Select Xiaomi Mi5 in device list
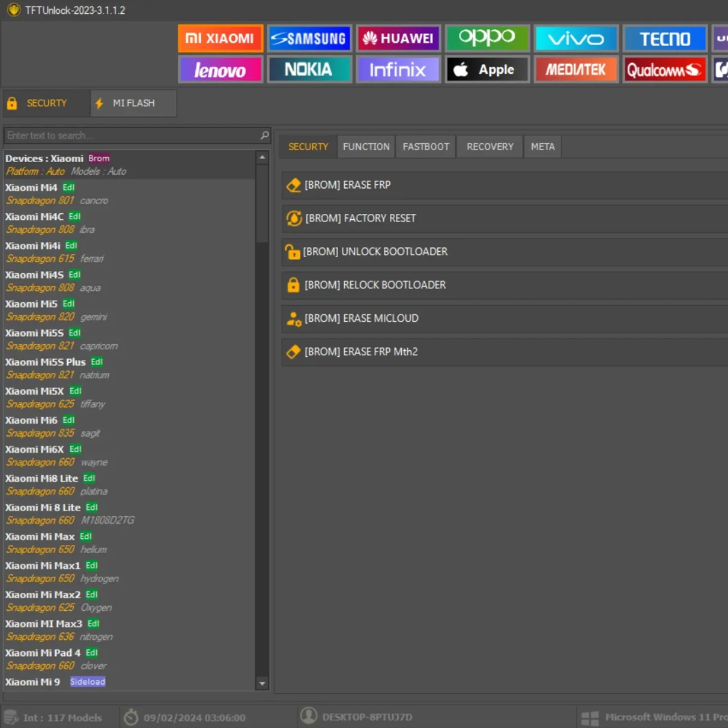728x728 pixels. coord(129,311)
